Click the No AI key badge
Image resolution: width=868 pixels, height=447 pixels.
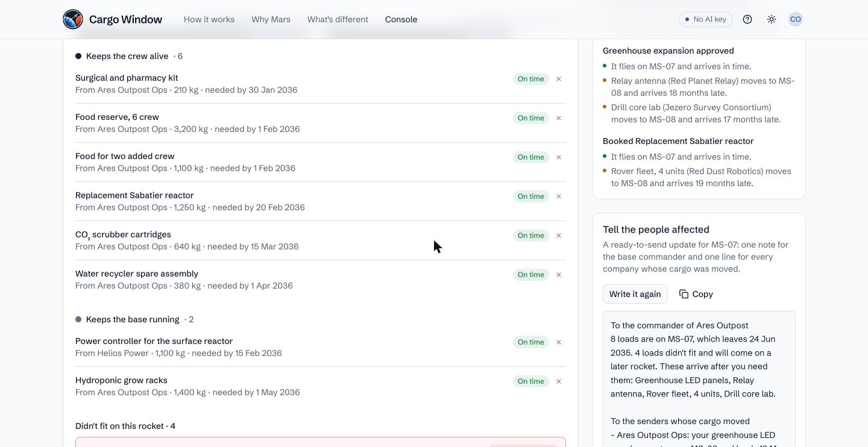706,19
